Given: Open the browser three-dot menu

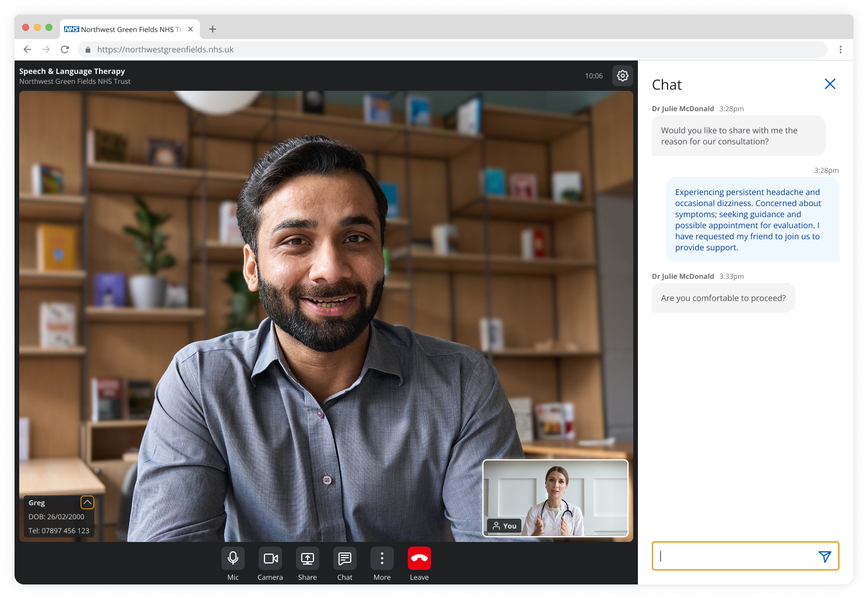Looking at the screenshot, I should [x=841, y=49].
